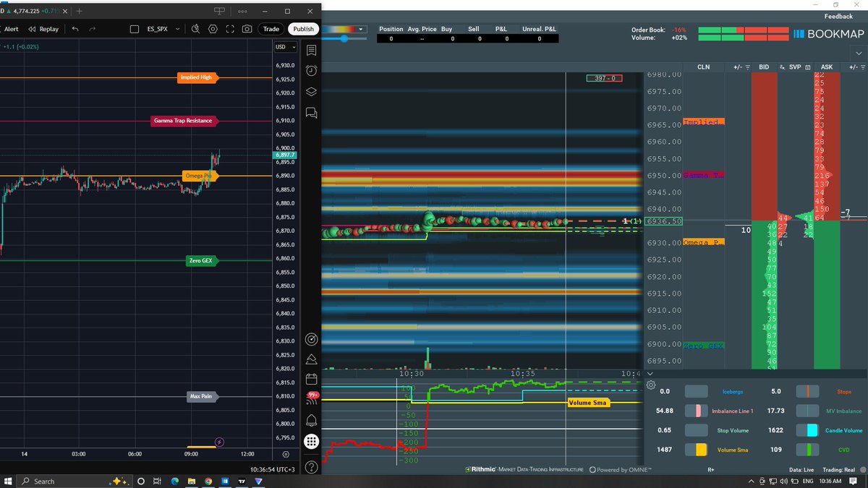Open the chat bubbles sidebar icon
Viewport: 868px width, 488px height.
point(312,113)
